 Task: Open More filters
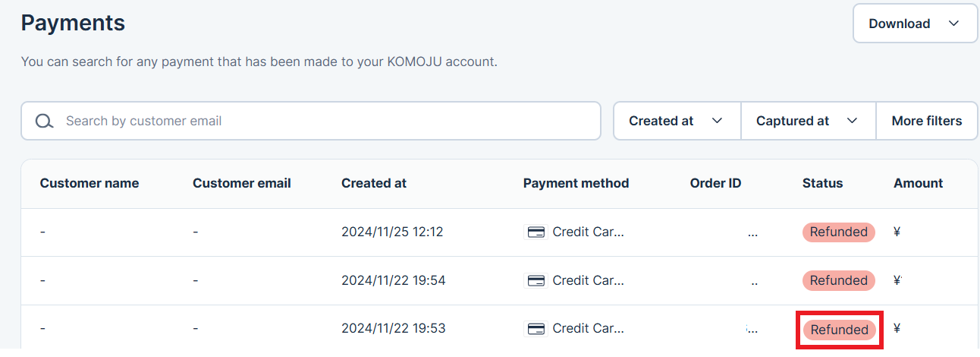[927, 121]
